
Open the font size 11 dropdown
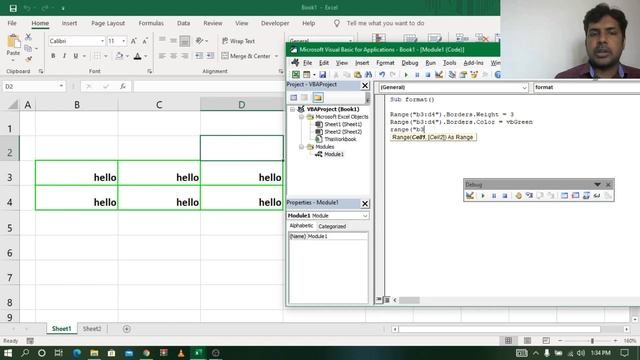[x=123, y=41]
